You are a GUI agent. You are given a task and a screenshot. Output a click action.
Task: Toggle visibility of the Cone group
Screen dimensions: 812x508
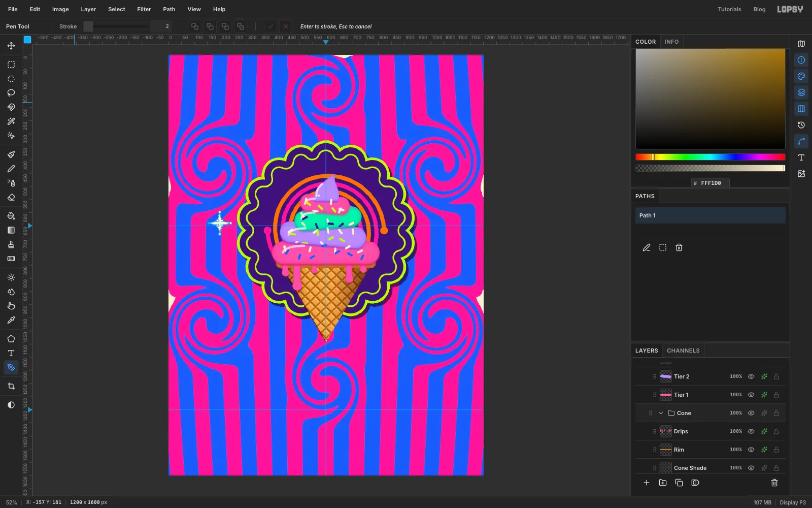click(751, 413)
